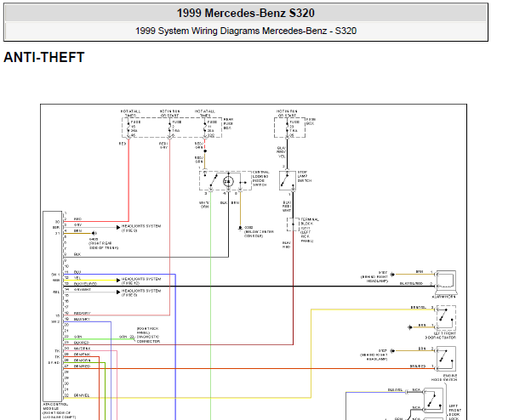Click 'RIGHT REAR SIDE OF TRUNK' ground label
The image size is (514, 420).
(103, 246)
